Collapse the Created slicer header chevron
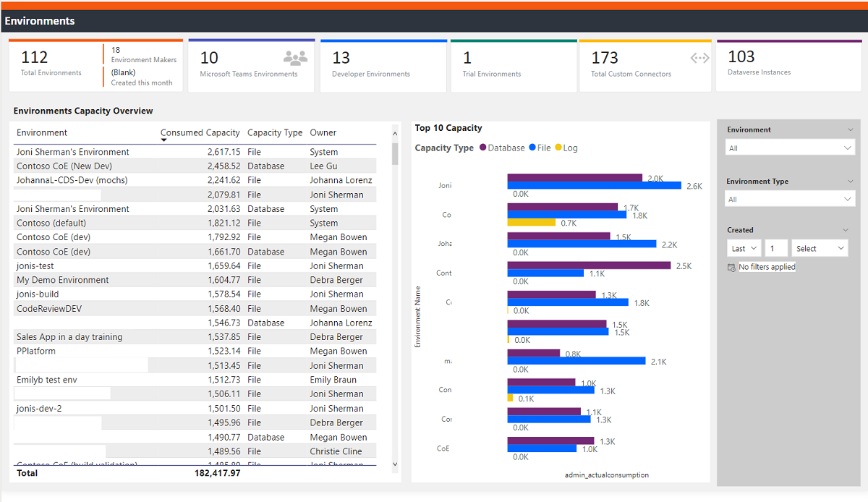This screenshot has width=868, height=502. click(847, 230)
